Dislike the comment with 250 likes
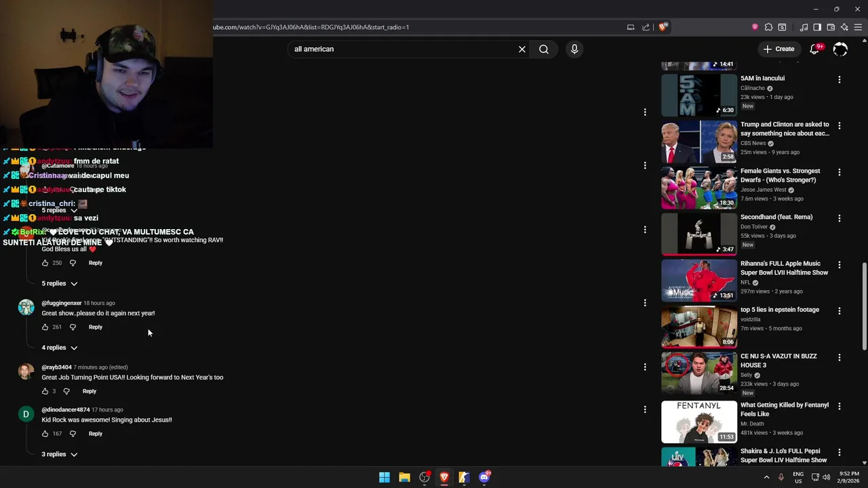 73,263
